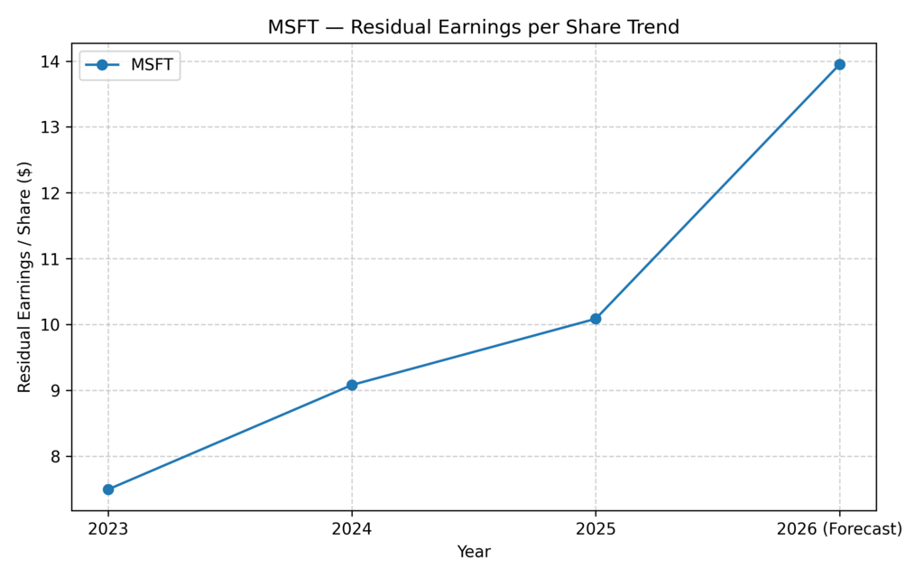Click the MSFT legend marker icon

[102, 65]
